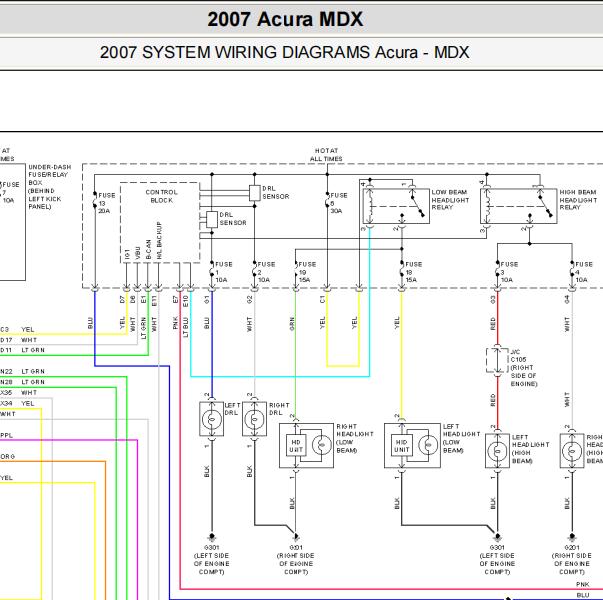Click the HID unit box in left headlight
603x600 pixels.
pyautogui.click(x=401, y=446)
